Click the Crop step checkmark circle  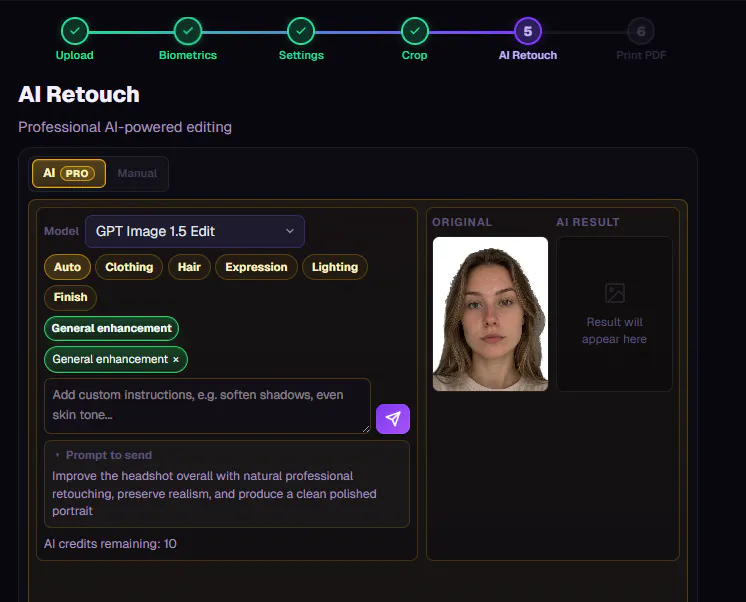[x=415, y=31]
